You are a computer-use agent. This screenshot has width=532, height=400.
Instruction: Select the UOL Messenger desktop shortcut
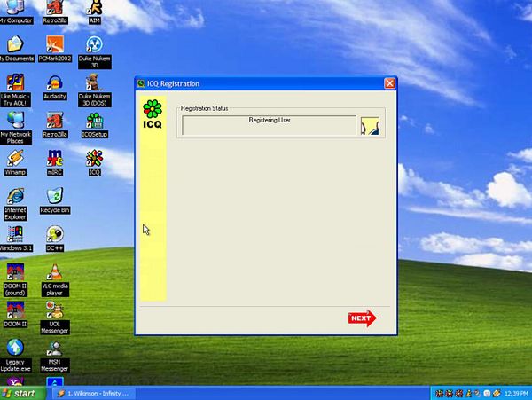click(x=55, y=318)
